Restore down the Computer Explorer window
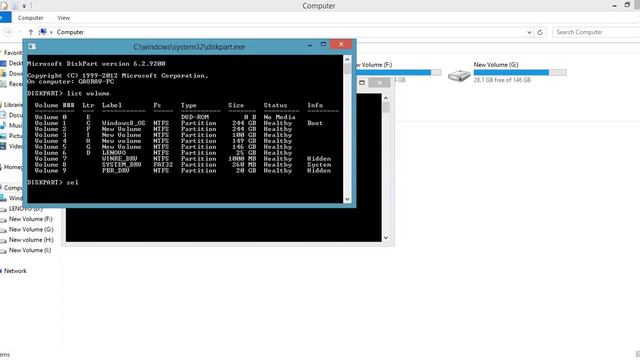The width and height of the screenshot is (640, 360). click(x=627, y=5)
